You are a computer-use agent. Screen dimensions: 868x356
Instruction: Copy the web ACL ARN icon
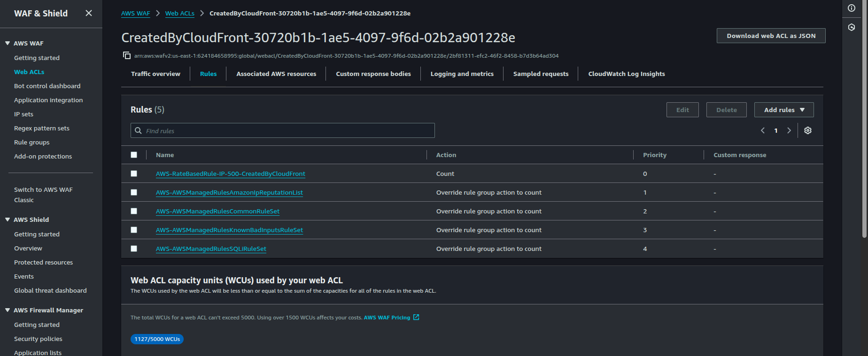click(x=127, y=55)
